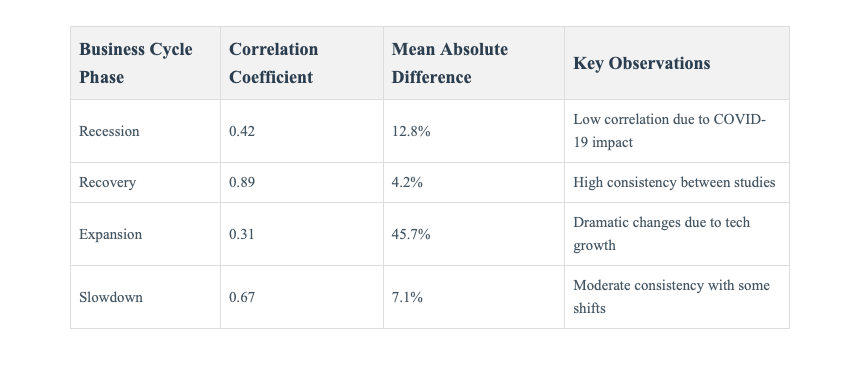The width and height of the screenshot is (856, 379).
Task: Click the 0.42 correlation value
Action: pos(242,131)
